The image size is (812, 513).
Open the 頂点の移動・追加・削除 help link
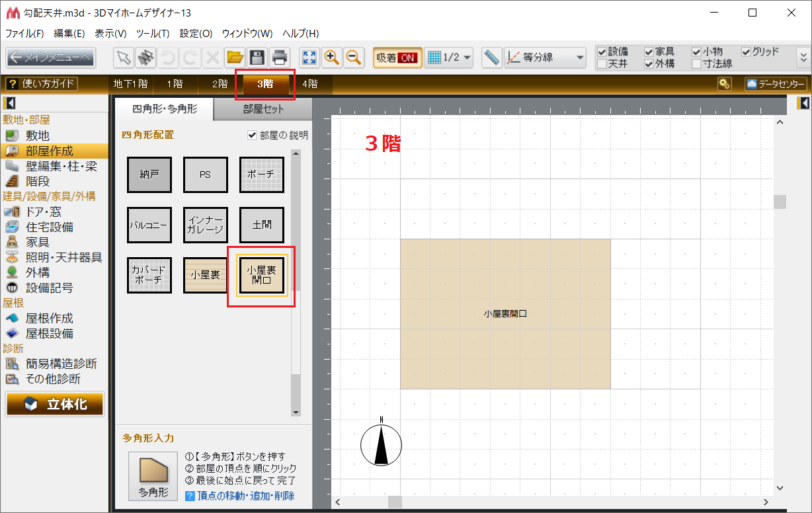246,496
